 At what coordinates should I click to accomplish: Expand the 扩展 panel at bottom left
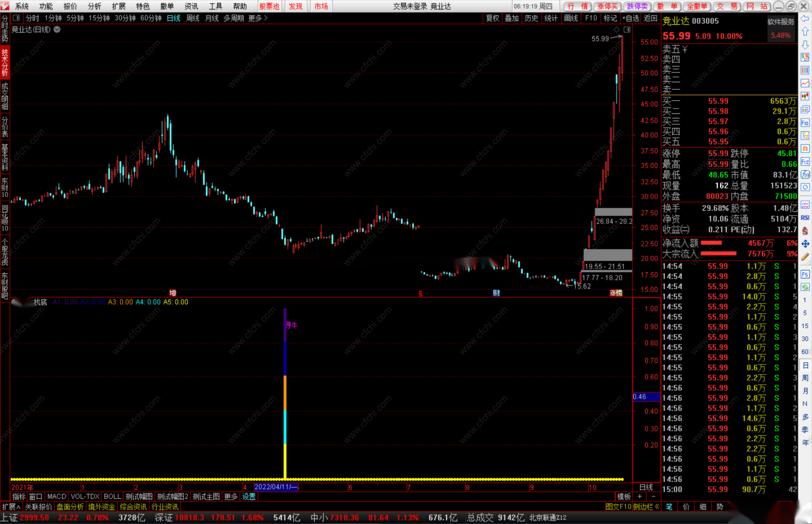pyautogui.click(x=11, y=507)
